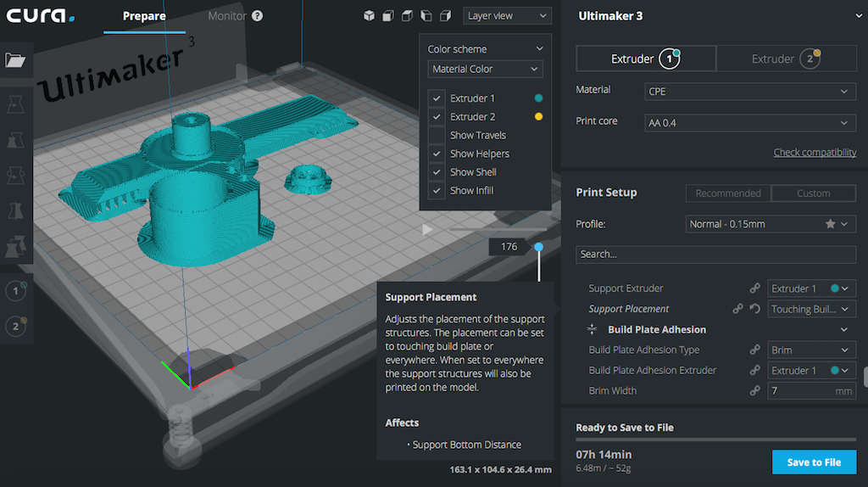Open the Material CPE dropdown
868x487 pixels.
pyautogui.click(x=750, y=92)
